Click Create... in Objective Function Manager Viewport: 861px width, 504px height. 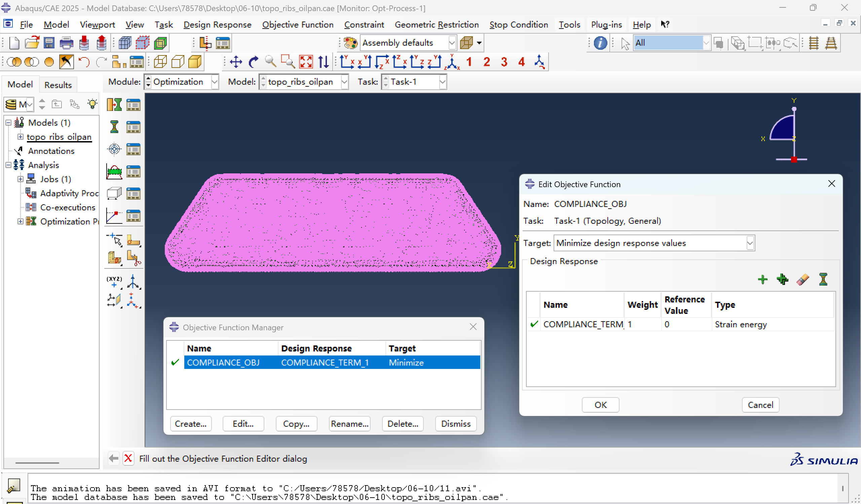pos(191,423)
